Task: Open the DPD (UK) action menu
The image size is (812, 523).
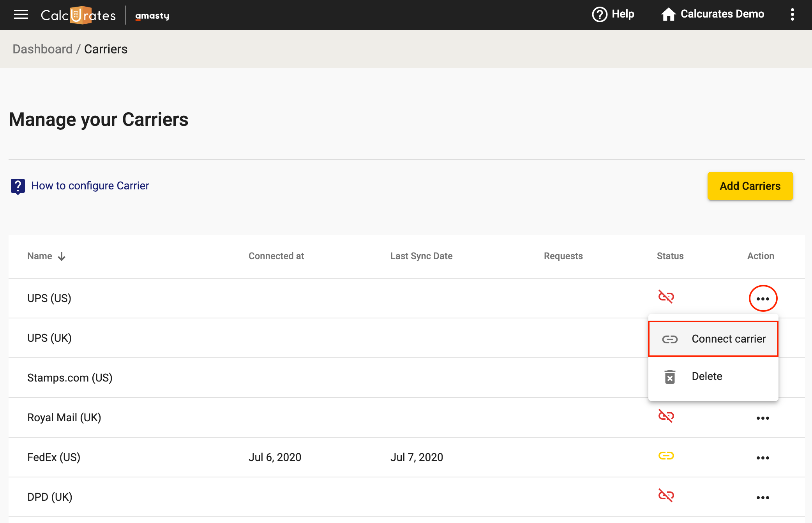Action: (x=763, y=498)
